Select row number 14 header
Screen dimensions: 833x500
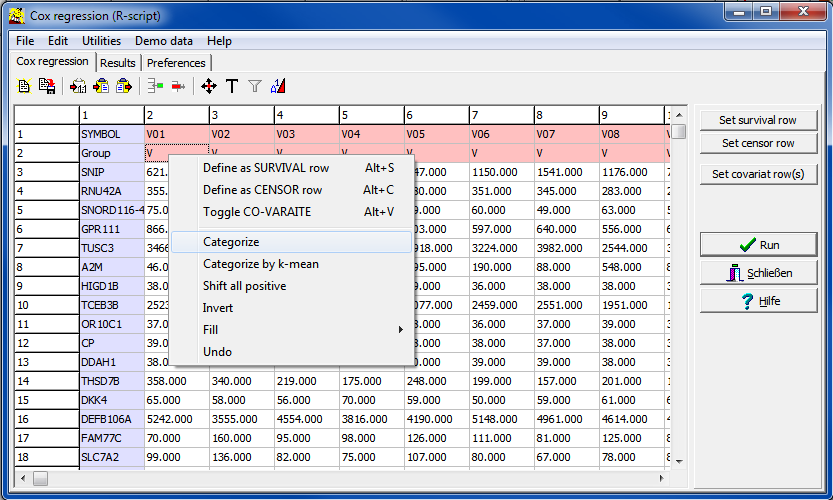click(x=47, y=381)
